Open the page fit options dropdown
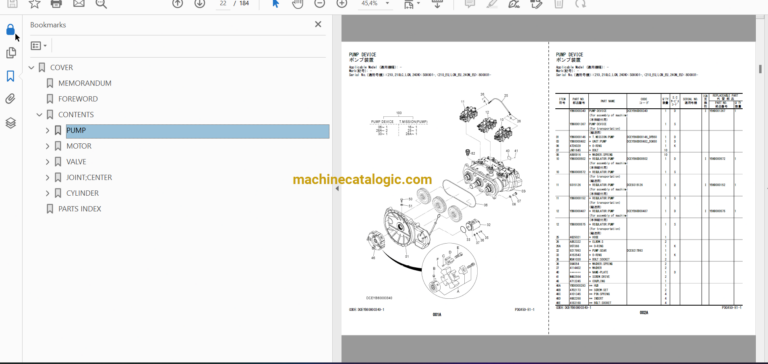The width and height of the screenshot is (768, 364). 411,3
